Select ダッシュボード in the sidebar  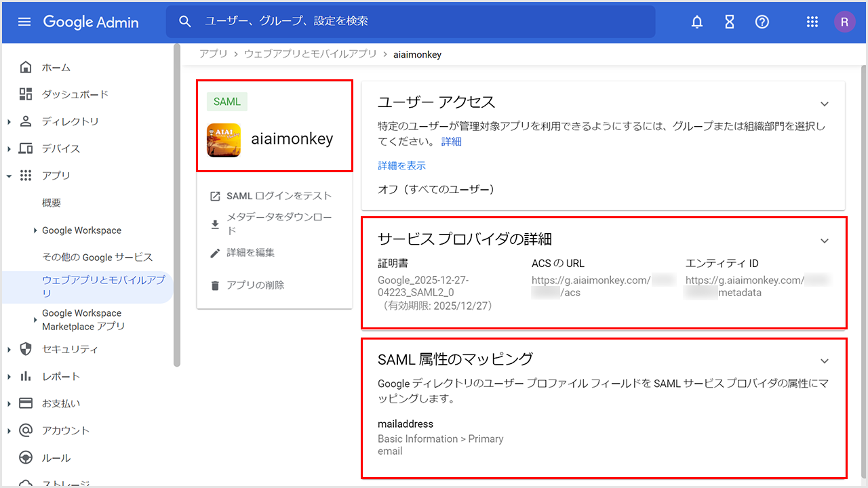[x=75, y=94]
